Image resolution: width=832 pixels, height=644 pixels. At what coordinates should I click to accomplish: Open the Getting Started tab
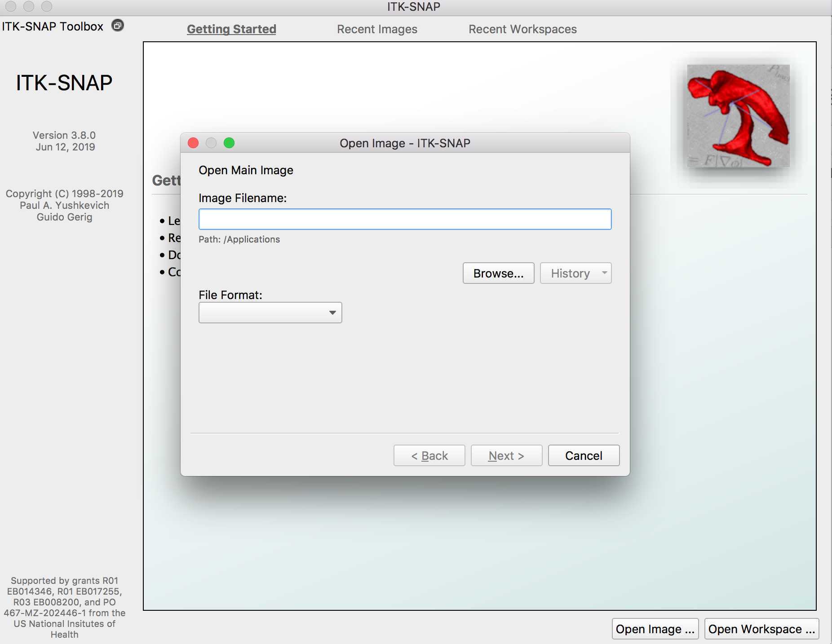click(231, 29)
